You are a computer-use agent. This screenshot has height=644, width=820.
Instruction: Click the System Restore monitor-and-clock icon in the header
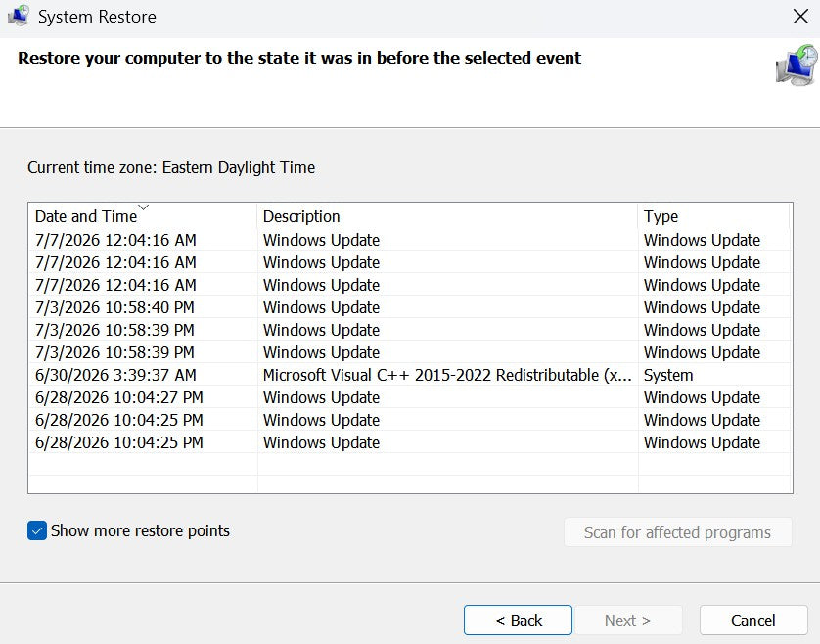[x=797, y=65]
